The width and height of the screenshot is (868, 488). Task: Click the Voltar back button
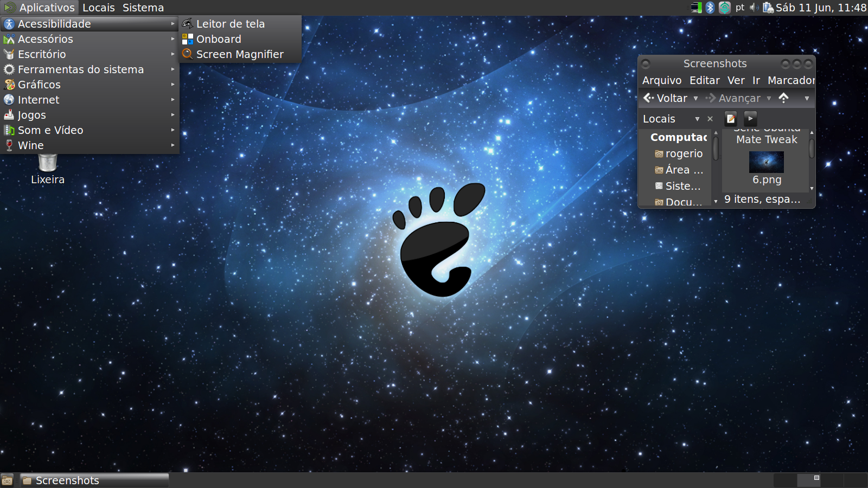(x=665, y=98)
